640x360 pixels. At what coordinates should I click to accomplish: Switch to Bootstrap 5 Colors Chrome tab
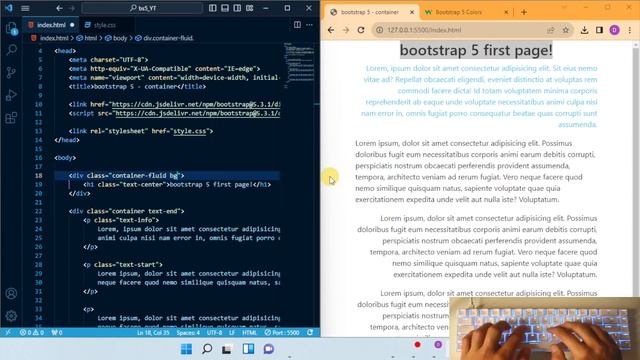point(458,12)
